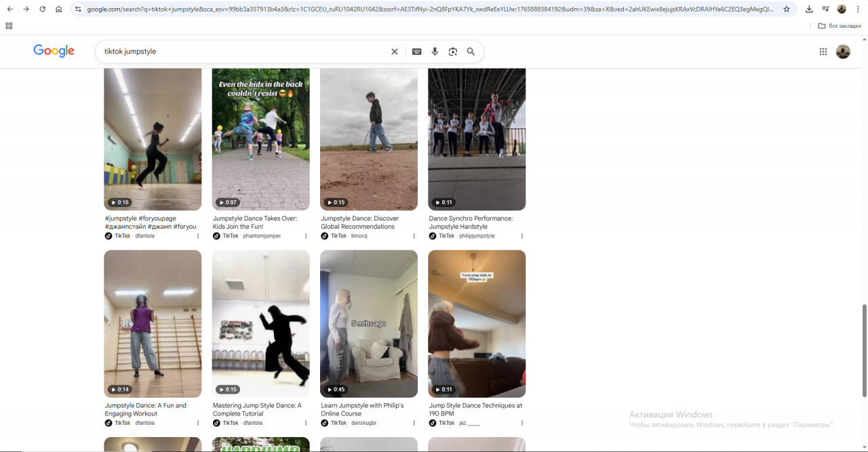The width and height of the screenshot is (868, 452).
Task: Play the 0:45 Learn Jumpstyle video
Action: 368,323
